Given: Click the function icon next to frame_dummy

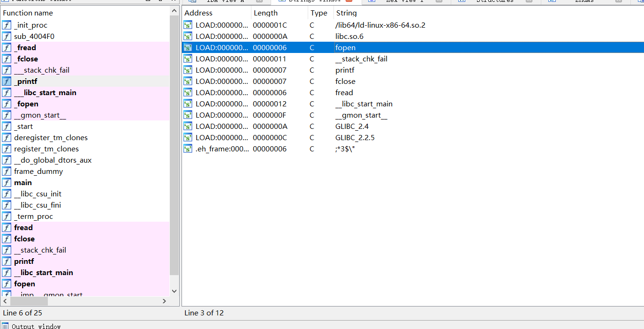Looking at the screenshot, I should (7, 172).
